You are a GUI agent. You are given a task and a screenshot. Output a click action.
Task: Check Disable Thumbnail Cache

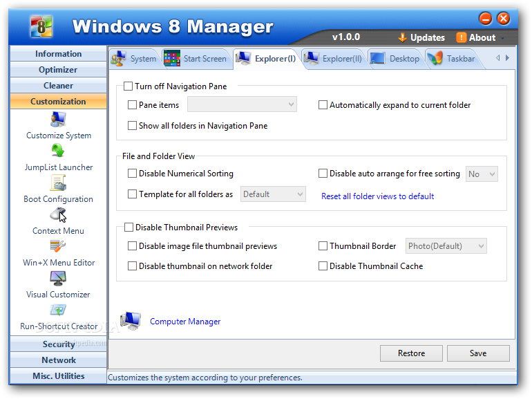point(323,266)
